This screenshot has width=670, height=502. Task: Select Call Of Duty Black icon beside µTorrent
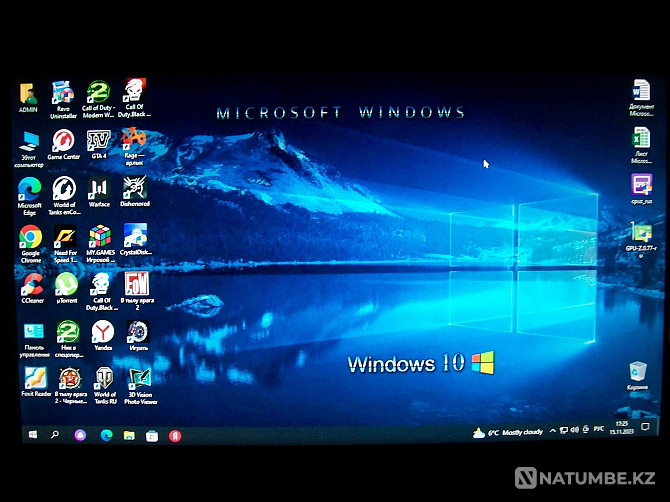click(101, 291)
